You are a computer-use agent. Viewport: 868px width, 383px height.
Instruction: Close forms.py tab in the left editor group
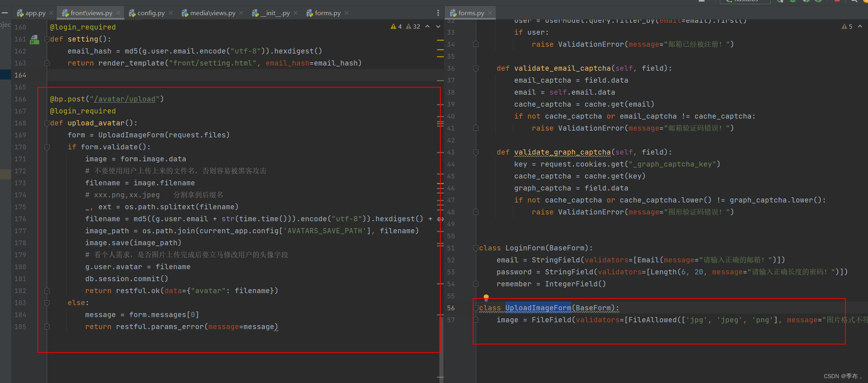click(347, 13)
